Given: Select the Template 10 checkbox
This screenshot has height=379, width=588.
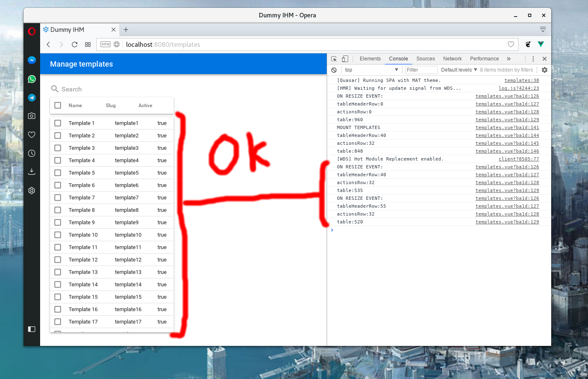Looking at the screenshot, I should (58, 235).
